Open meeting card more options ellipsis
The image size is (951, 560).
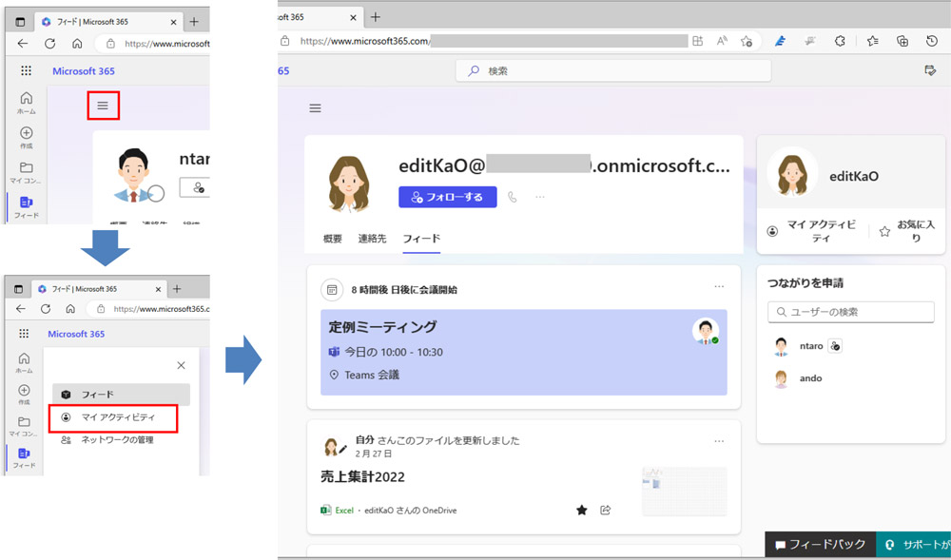(719, 286)
